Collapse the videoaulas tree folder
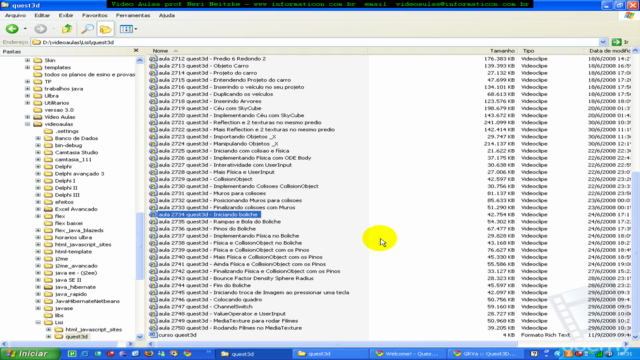Screen dimensions: 640x360 click(x=27, y=124)
